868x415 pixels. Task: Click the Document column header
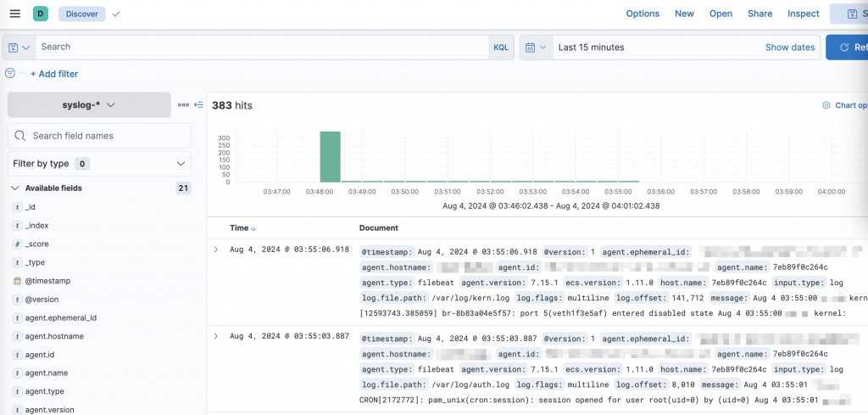[x=379, y=227]
